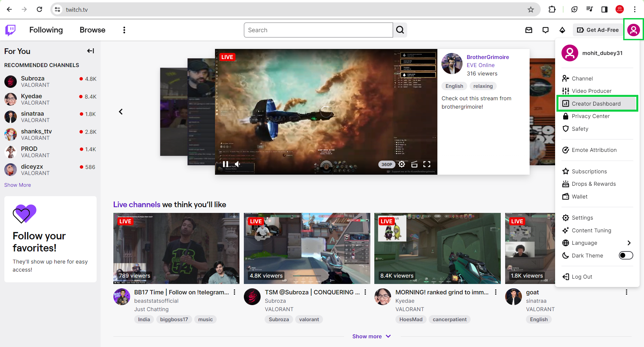This screenshot has height=347, width=644.
Task: Open the Chrome three-dot menu
Action: coord(635,9)
